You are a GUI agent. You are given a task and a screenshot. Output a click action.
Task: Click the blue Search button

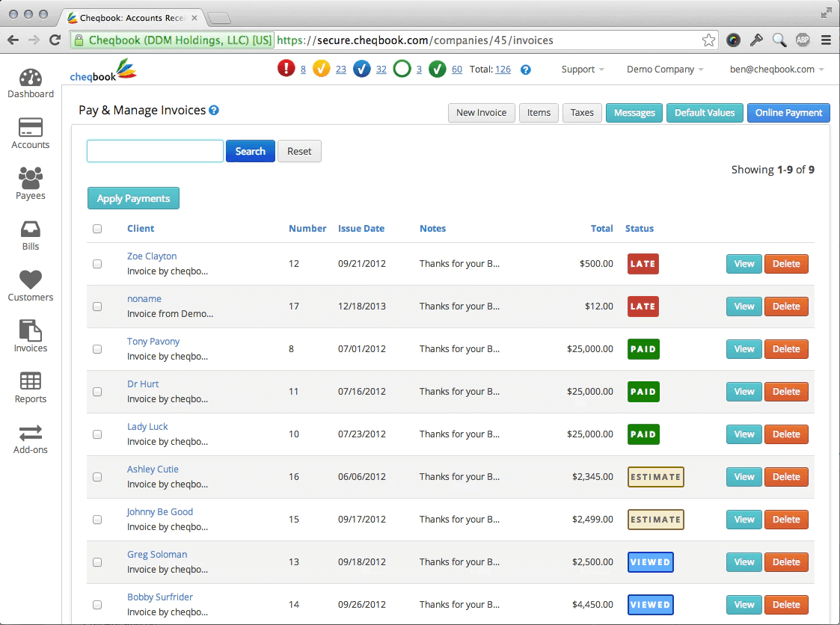point(250,152)
